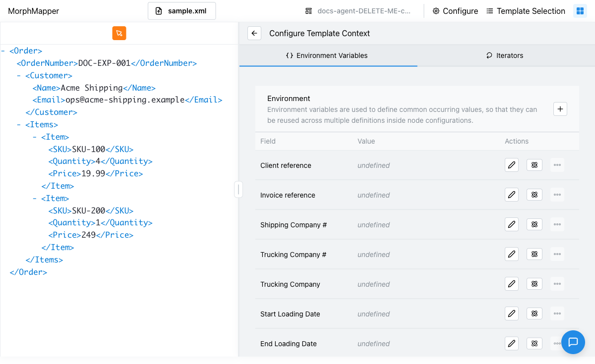Edit the Start Loading Date variable
The height and width of the screenshot is (364, 595).
pos(512,313)
